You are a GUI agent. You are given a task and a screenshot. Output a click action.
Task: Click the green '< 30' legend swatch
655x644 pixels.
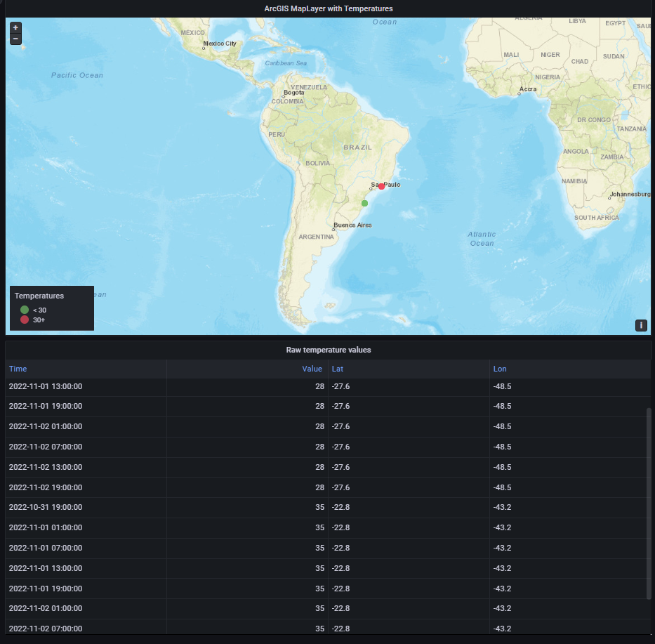[x=25, y=310]
